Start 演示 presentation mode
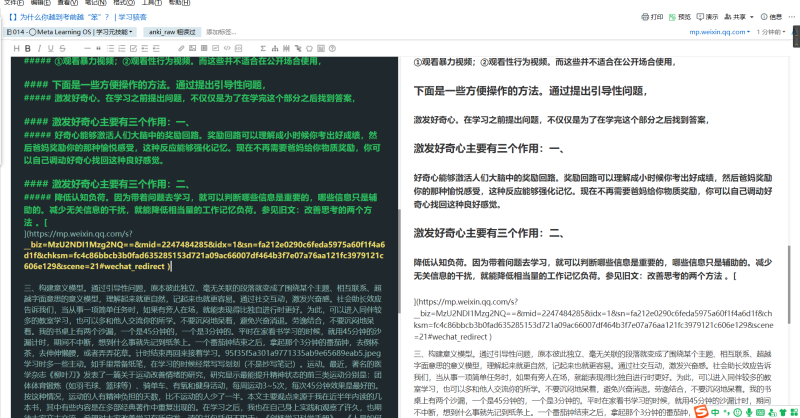This screenshot has height=418, width=800. [707, 17]
